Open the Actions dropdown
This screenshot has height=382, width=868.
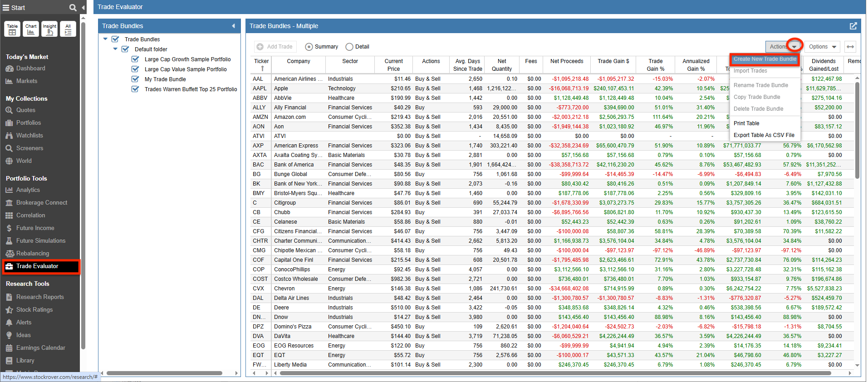784,47
